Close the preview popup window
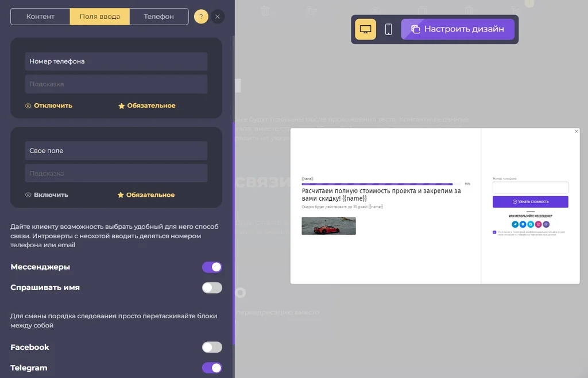 (x=577, y=131)
